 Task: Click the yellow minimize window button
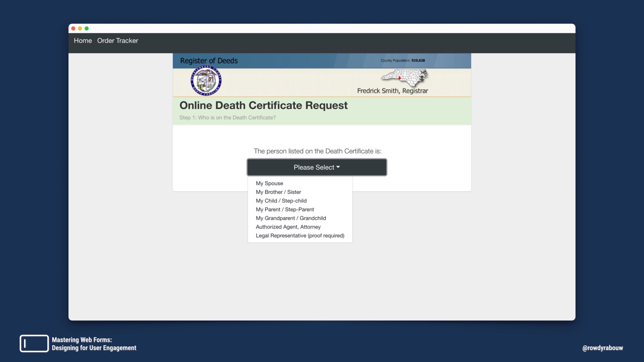click(x=80, y=28)
